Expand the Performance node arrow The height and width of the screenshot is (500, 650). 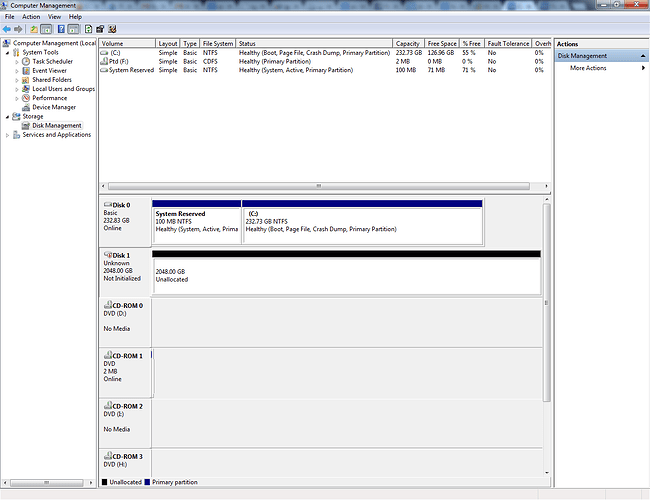pyautogui.click(x=17, y=98)
